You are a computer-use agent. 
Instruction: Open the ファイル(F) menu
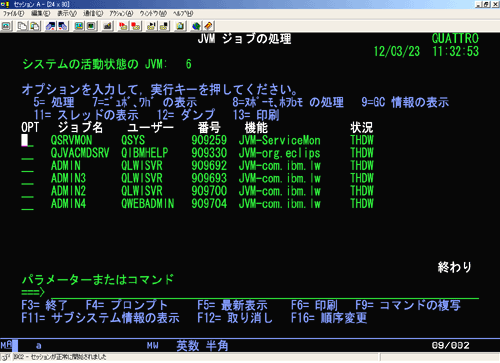pyautogui.click(x=13, y=14)
